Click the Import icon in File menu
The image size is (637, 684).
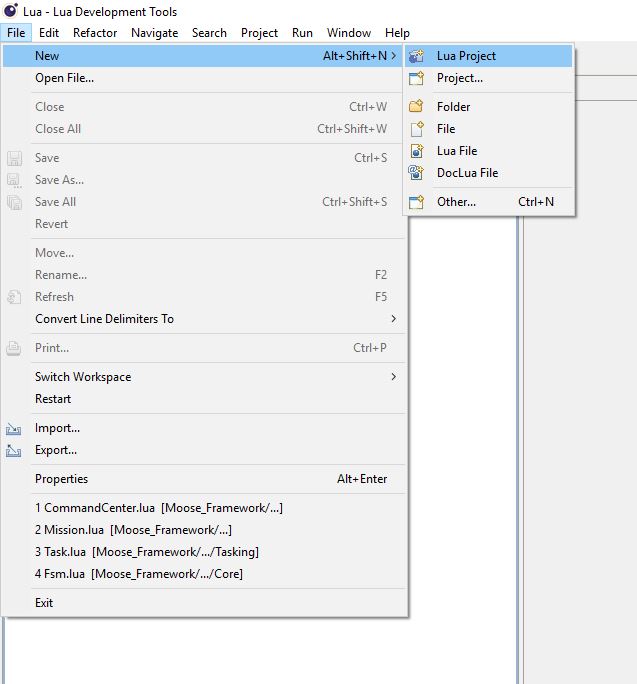pos(14,428)
